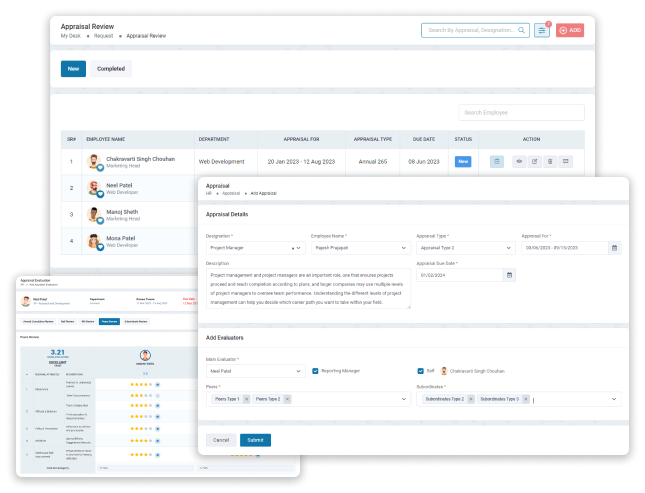The width and height of the screenshot is (645, 493).
Task: Select highlighted Peers Review tab in Appraisal Evaluation
Action: click(x=109, y=321)
